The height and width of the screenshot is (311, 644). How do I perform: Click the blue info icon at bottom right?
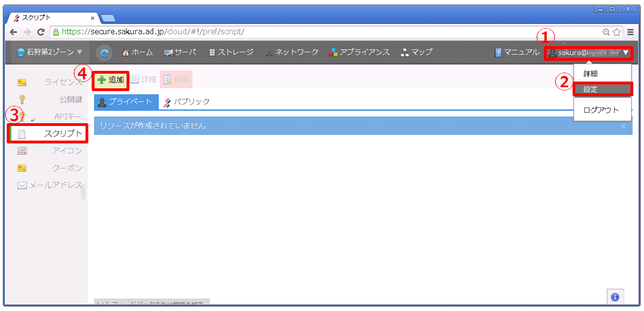point(615,296)
